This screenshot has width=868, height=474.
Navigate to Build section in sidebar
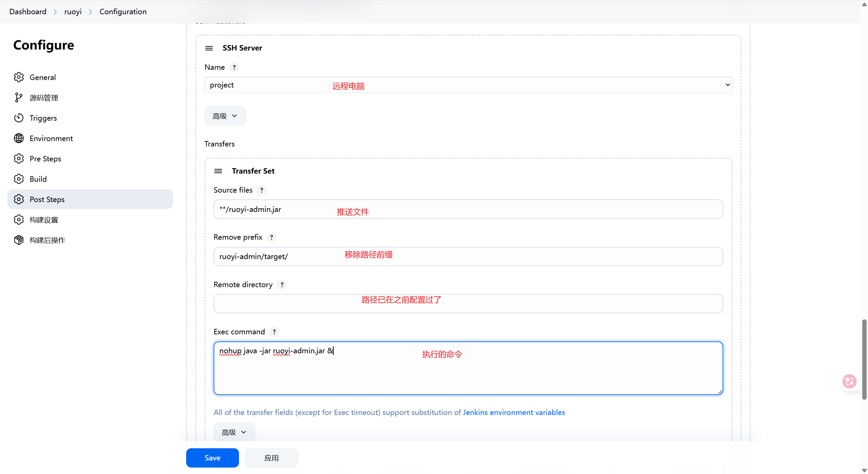point(38,179)
